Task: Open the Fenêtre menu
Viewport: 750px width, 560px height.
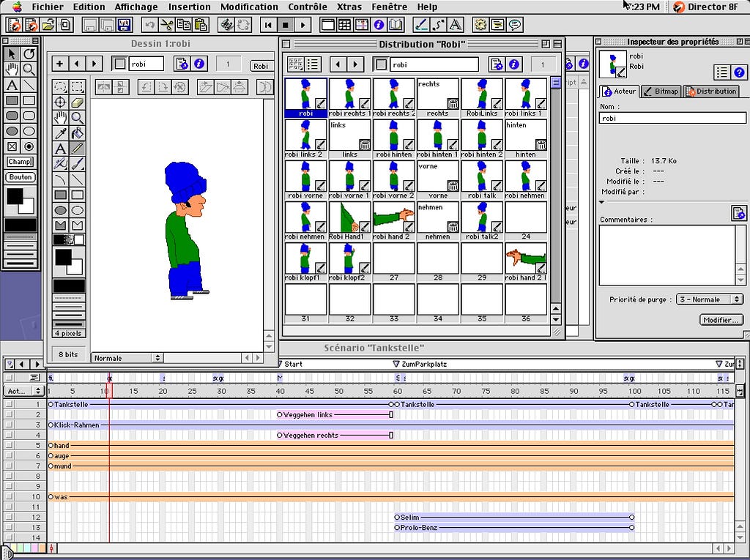Action: click(390, 7)
